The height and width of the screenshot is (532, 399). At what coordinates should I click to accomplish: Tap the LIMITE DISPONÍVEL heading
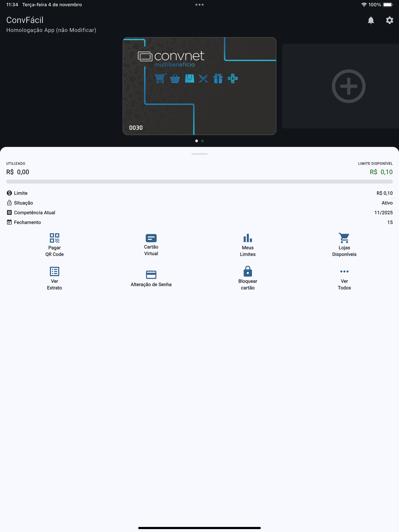(375, 164)
